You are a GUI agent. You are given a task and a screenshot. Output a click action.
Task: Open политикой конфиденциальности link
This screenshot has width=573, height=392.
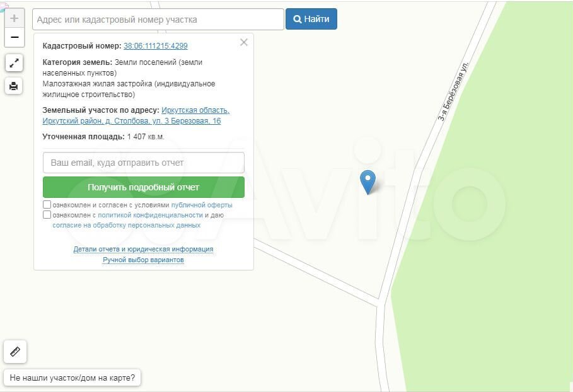click(x=150, y=215)
